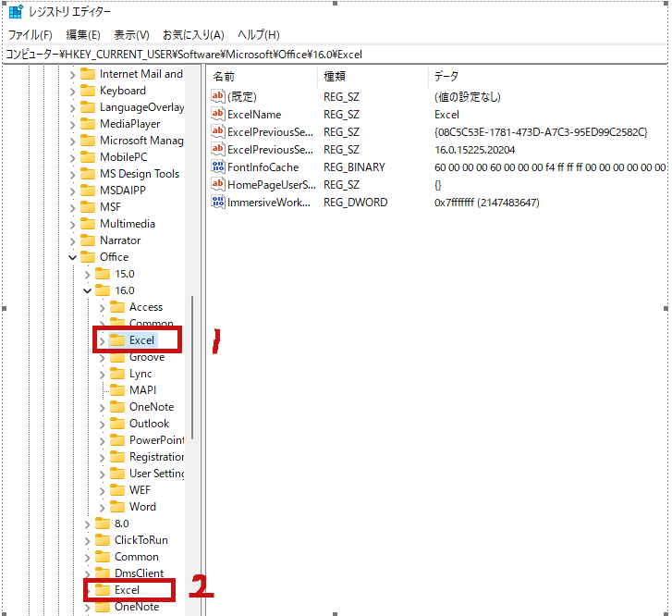Click the HomePageUserS... string value icon
The image size is (672, 616).
(218, 184)
